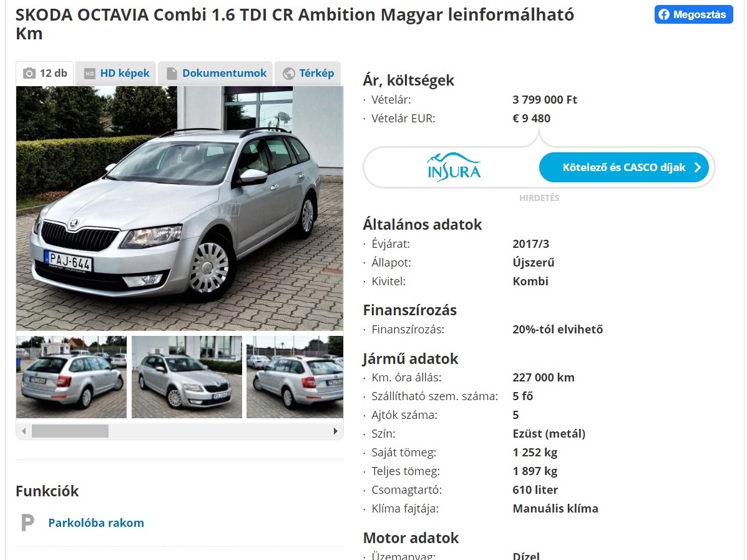Image resolution: width=747 pixels, height=560 pixels.
Task: Show the Térkép map tab
Action: pyautogui.click(x=308, y=74)
